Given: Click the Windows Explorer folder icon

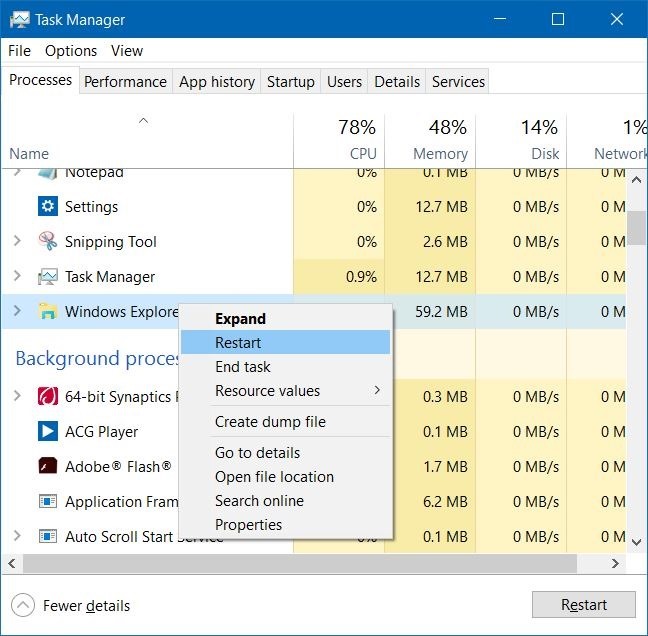Looking at the screenshot, I should pyautogui.click(x=48, y=311).
